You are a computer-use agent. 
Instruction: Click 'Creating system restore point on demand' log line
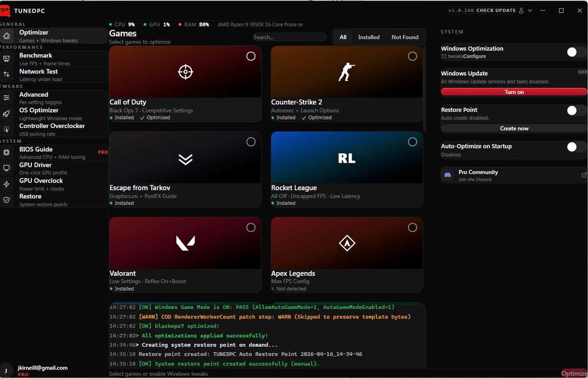(193, 345)
